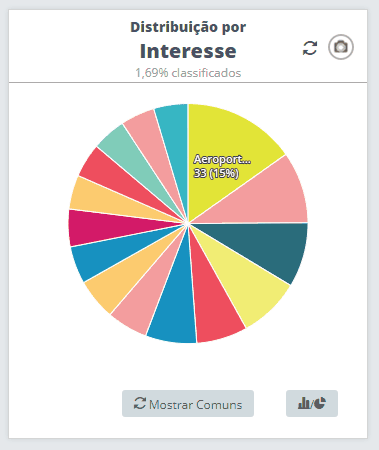Select the turquoise slice at the top
This screenshot has width=379, height=450.
pos(174,140)
